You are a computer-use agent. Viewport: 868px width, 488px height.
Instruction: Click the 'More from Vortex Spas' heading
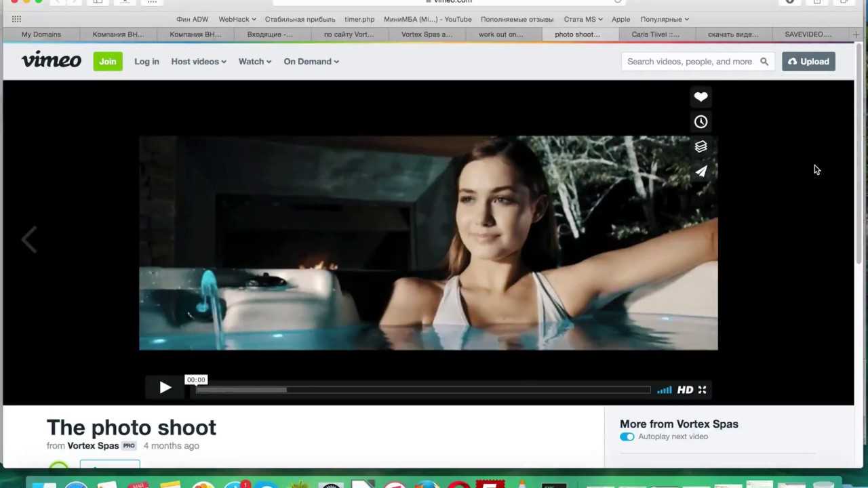tap(679, 424)
